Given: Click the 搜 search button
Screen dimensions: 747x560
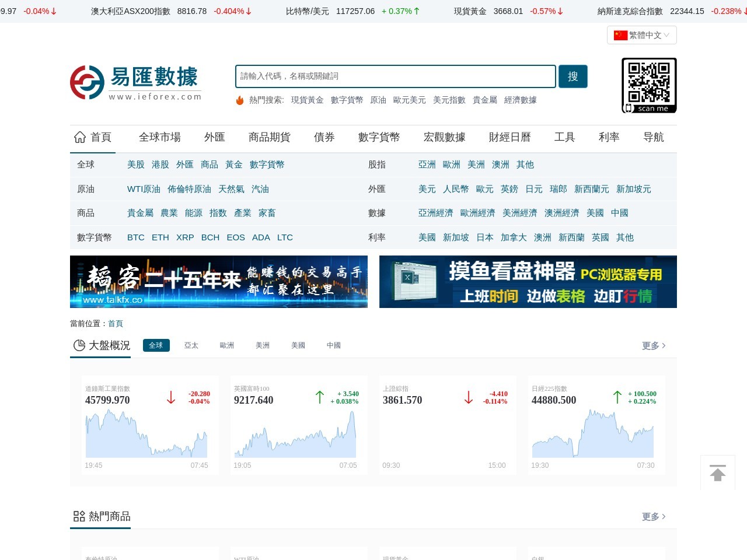Looking at the screenshot, I should [573, 76].
